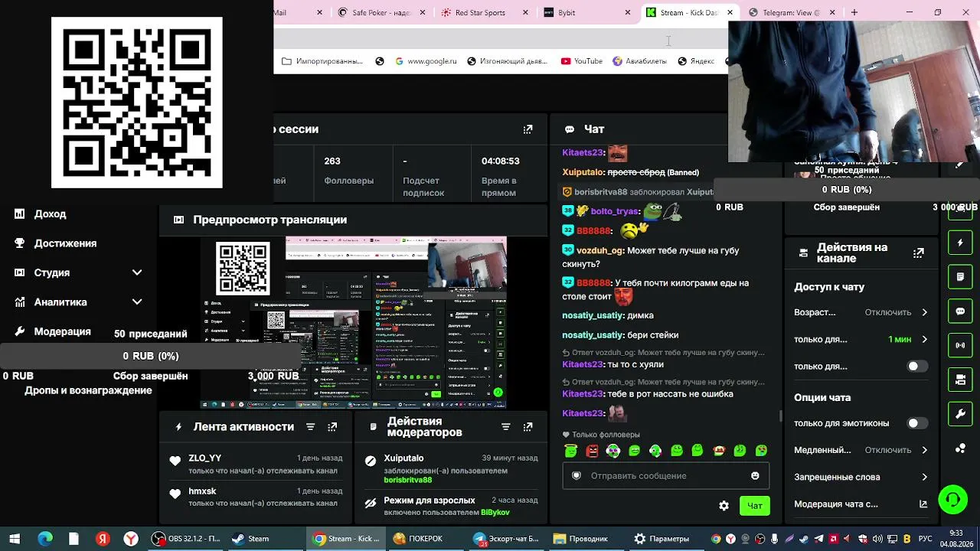Open Возраст chat access setting
980x551 pixels.
[x=861, y=312]
